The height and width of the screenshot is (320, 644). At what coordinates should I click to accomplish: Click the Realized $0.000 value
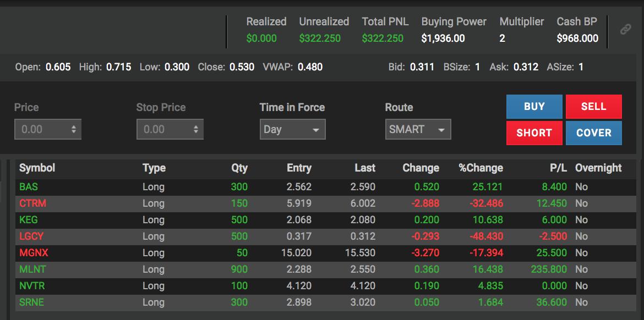(261, 38)
